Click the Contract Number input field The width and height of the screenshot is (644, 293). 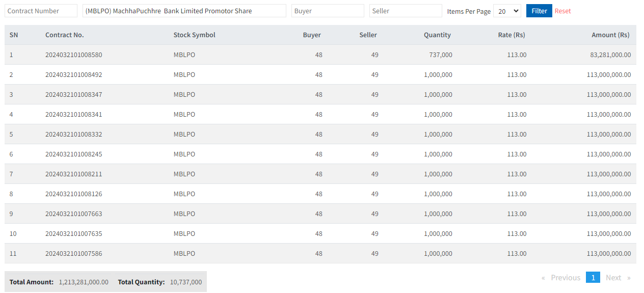pyautogui.click(x=41, y=11)
